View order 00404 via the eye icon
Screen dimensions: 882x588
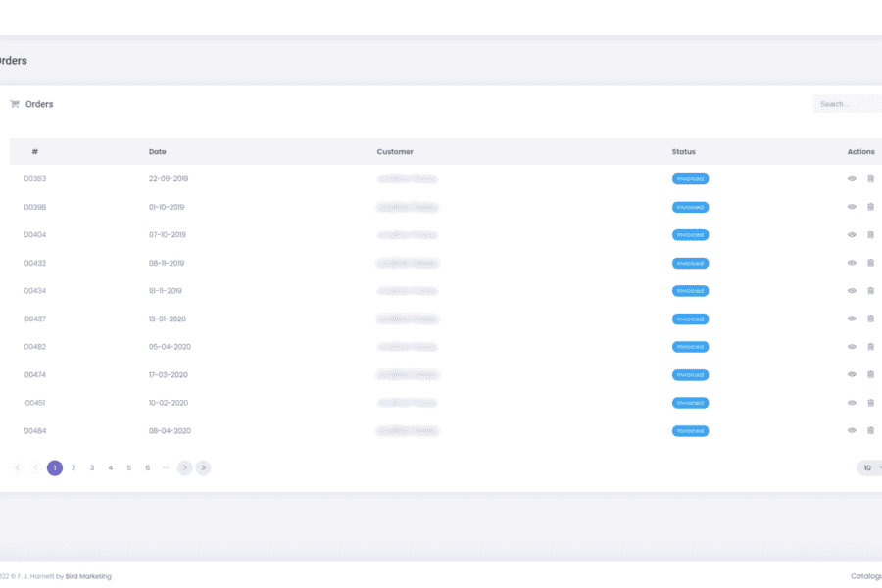(852, 235)
